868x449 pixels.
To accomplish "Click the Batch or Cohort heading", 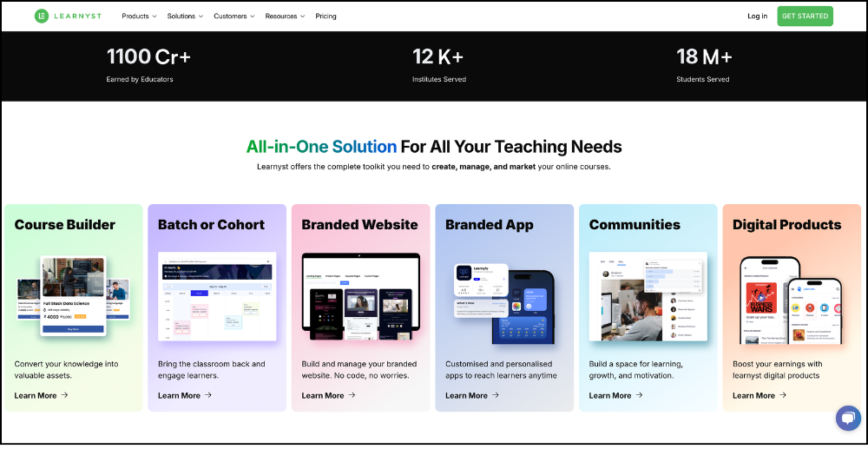I will [x=212, y=225].
